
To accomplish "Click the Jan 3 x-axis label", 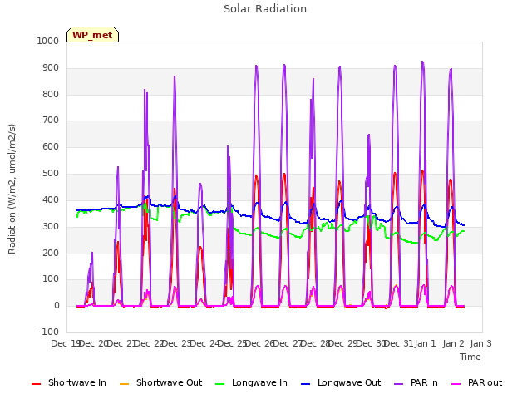I will click(481, 343).
